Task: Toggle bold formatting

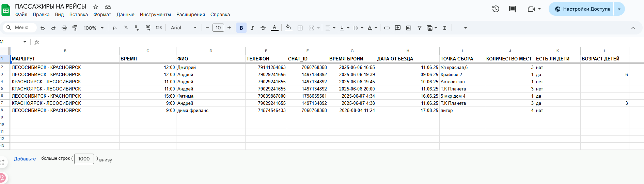Action: tap(241, 28)
